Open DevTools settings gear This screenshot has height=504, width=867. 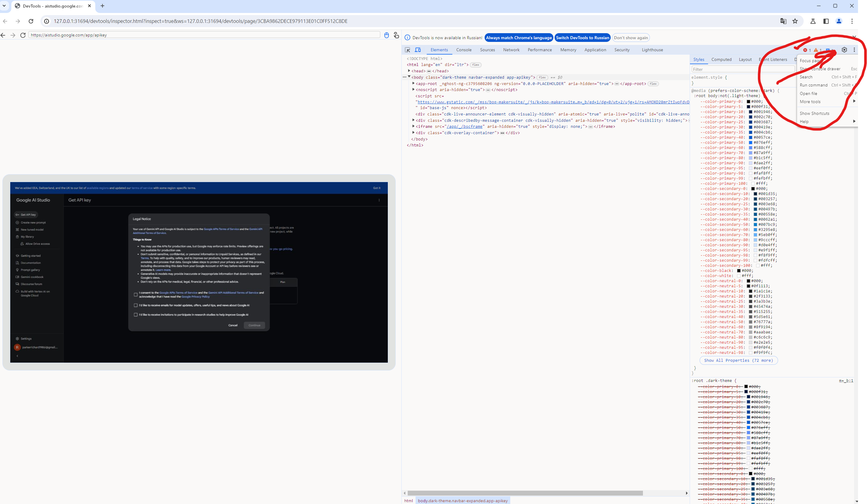(x=844, y=50)
